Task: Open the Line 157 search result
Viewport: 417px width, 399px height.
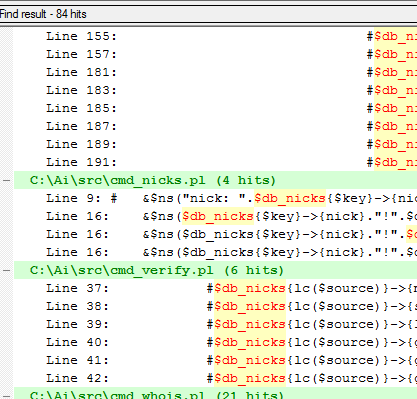Action: click(215, 54)
